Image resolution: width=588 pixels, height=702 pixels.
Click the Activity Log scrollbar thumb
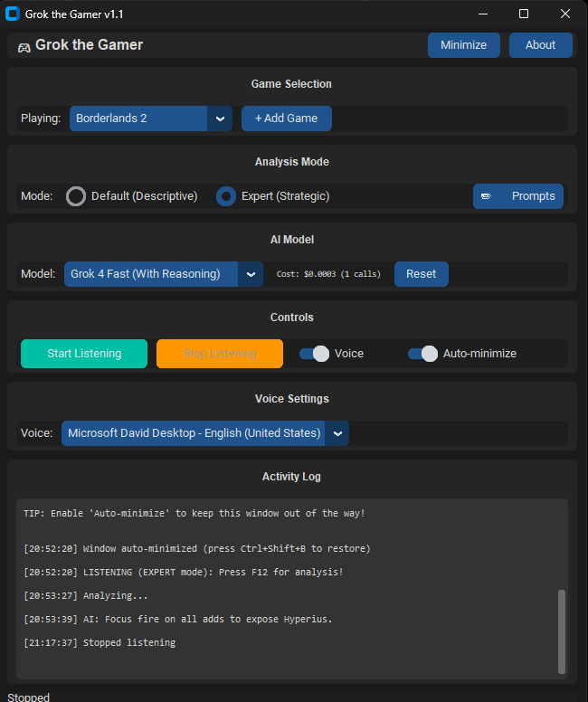[x=562, y=631]
